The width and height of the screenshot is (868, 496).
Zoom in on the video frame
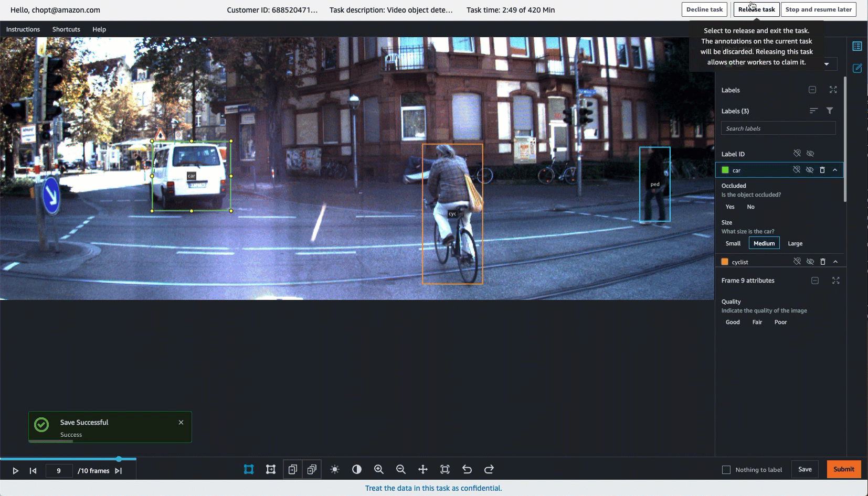click(379, 469)
